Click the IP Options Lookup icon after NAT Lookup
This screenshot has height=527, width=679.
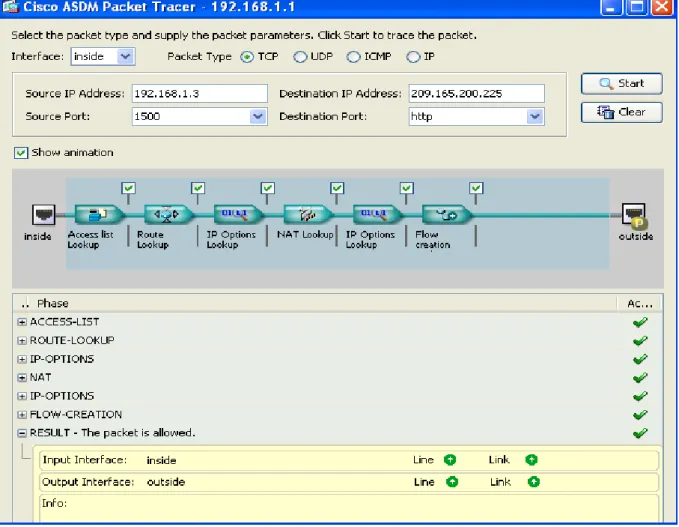[x=377, y=214]
